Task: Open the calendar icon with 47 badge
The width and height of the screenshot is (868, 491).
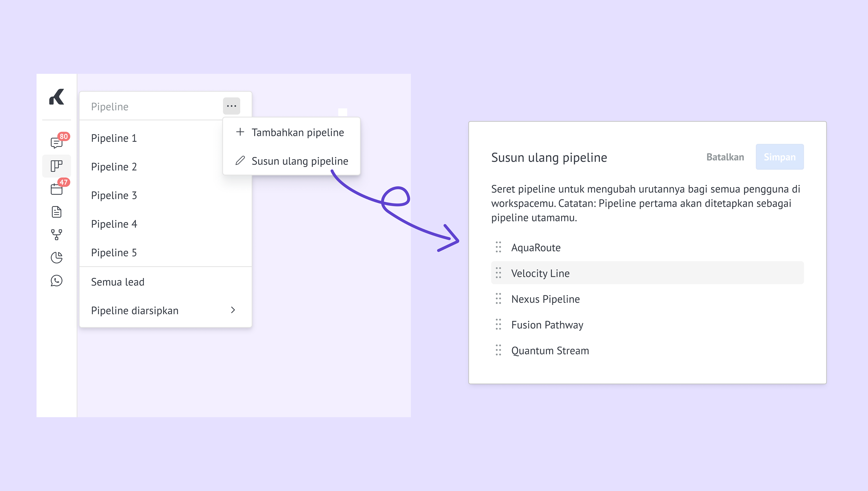Action: [x=57, y=189]
